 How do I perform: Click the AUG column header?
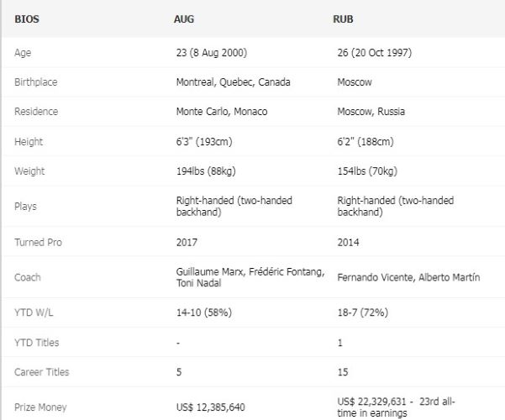click(183, 18)
